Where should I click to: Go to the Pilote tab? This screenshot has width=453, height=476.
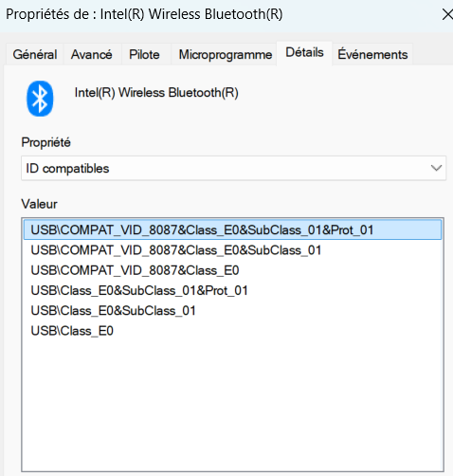click(x=144, y=54)
